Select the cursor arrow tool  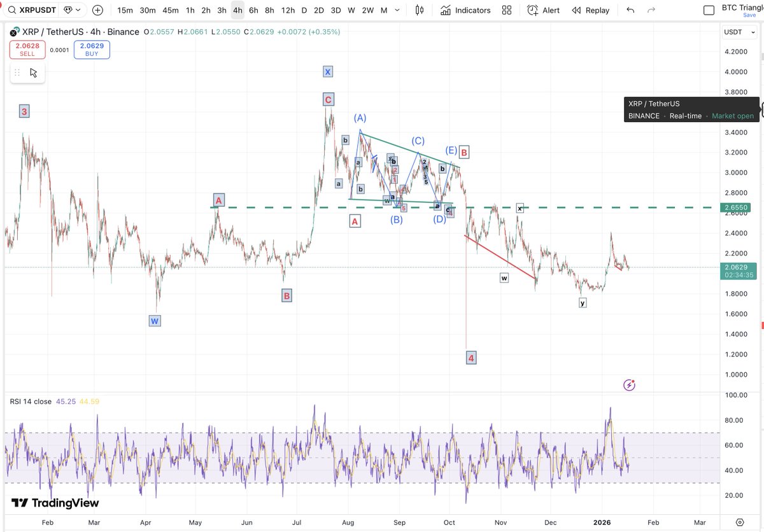click(34, 73)
